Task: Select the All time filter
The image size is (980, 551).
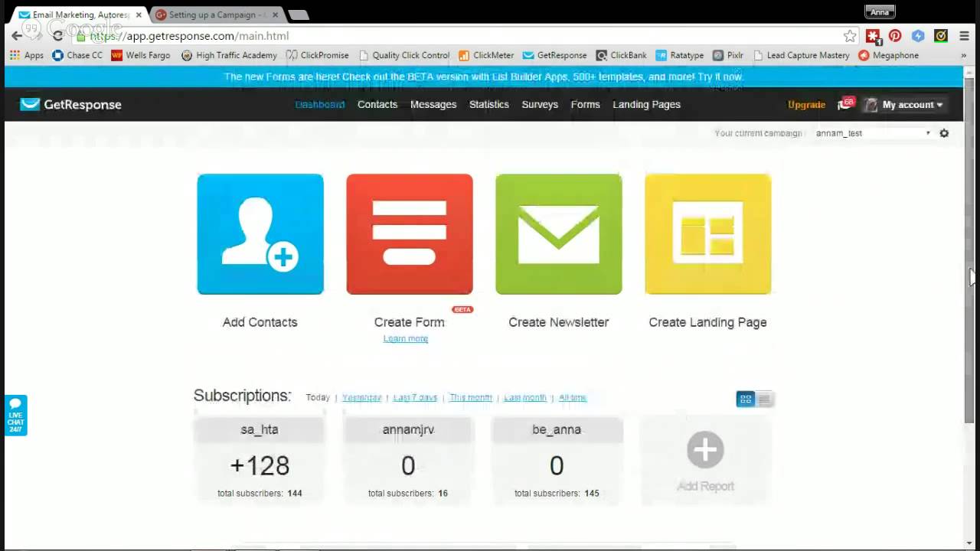Action: [573, 398]
